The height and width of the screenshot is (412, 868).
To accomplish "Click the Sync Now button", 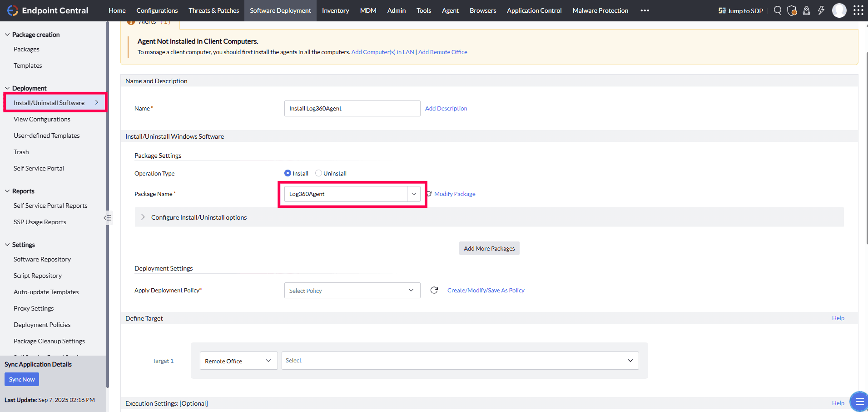I will (22, 379).
